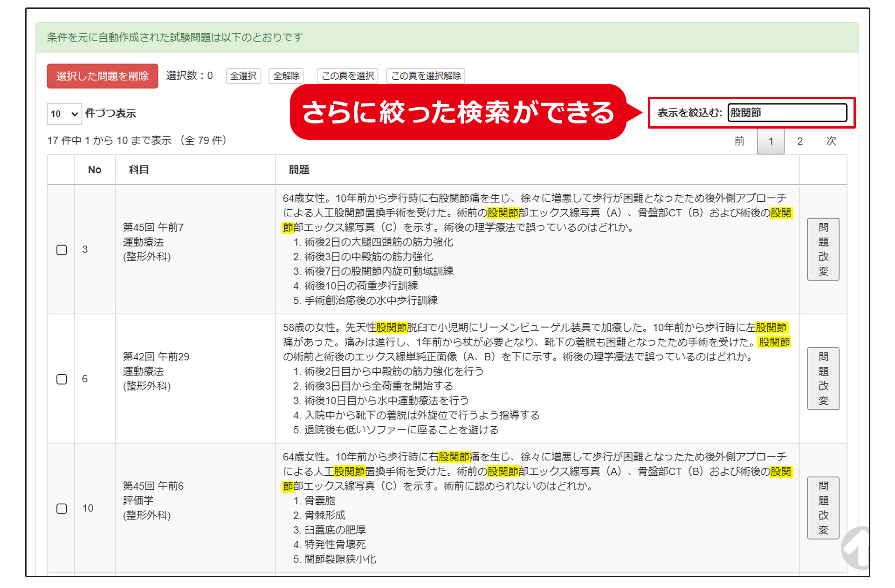Screen dimensions: 895x588
Task: Click answer 関節裂隙狭小化
Action: (340, 559)
